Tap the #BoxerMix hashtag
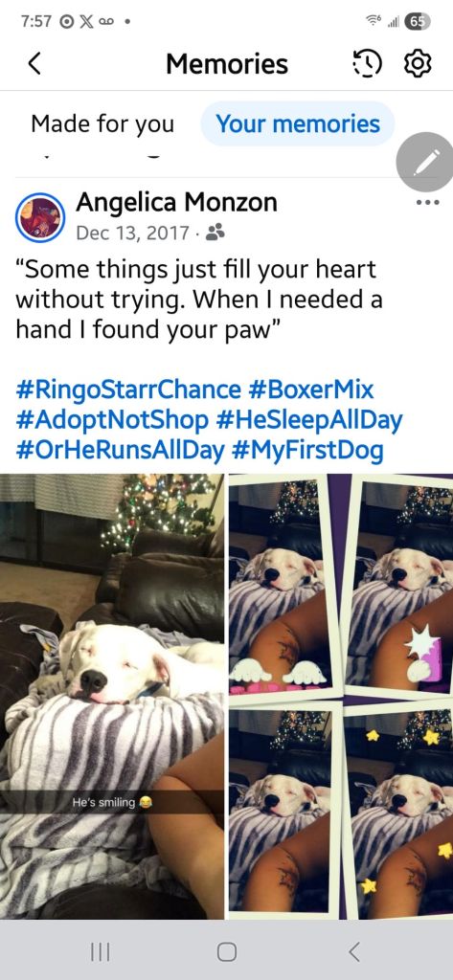Viewport: 453px width, 980px height. (311, 390)
